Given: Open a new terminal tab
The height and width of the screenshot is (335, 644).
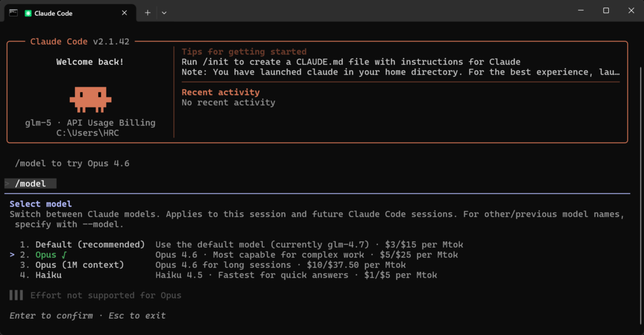Looking at the screenshot, I should [148, 13].
